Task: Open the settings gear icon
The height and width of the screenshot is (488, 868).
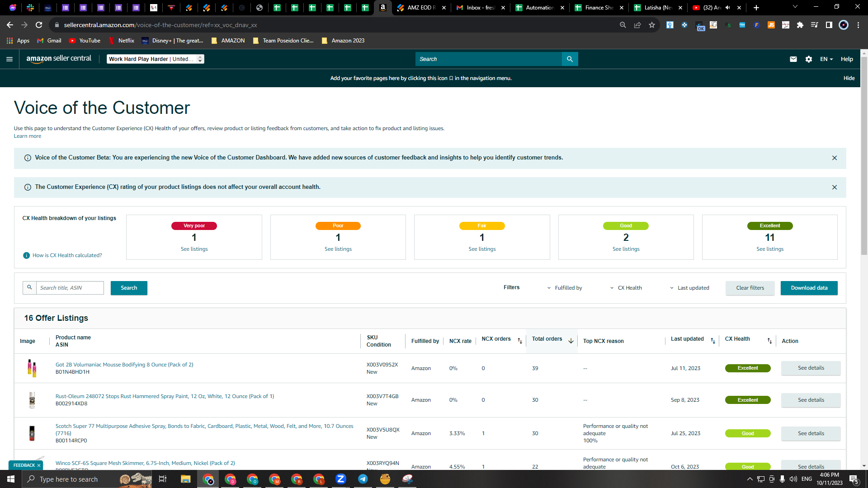Action: click(x=809, y=59)
